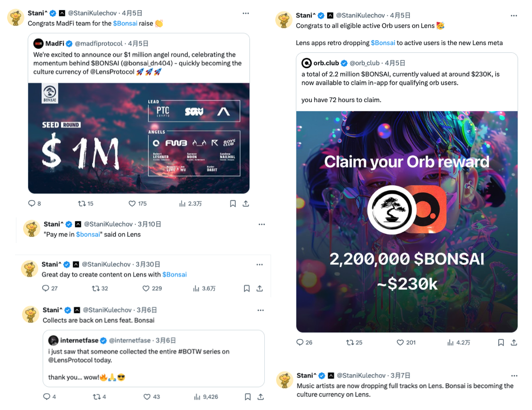The height and width of the screenshot is (410, 532).
Task: Open more options on MadFi raise tweet
Action: click(246, 13)
